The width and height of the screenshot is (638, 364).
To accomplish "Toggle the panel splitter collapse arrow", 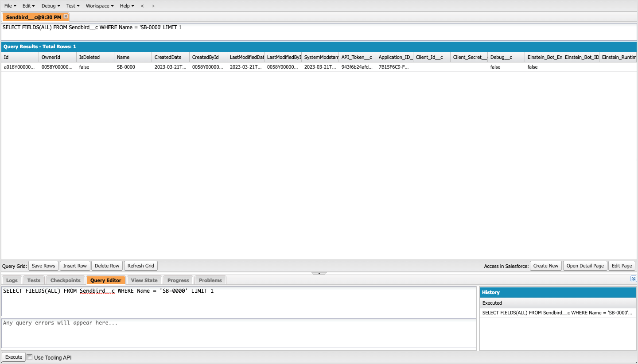I will (319, 273).
